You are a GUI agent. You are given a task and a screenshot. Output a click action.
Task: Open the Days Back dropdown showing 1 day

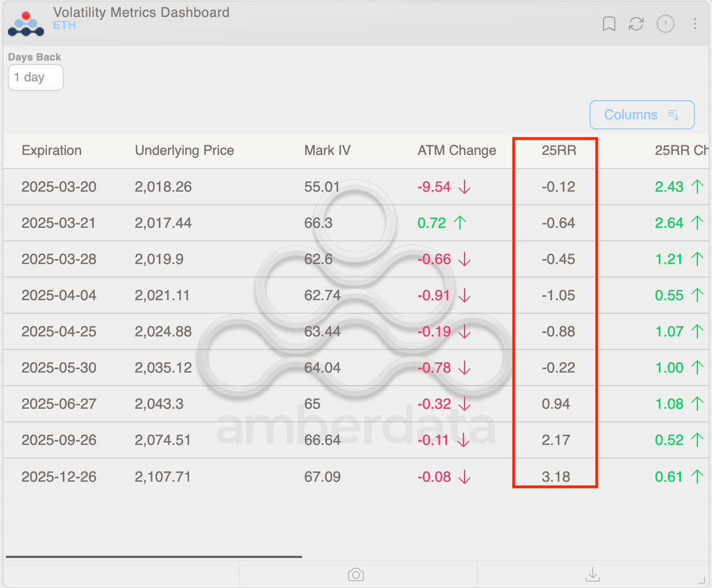pos(36,77)
